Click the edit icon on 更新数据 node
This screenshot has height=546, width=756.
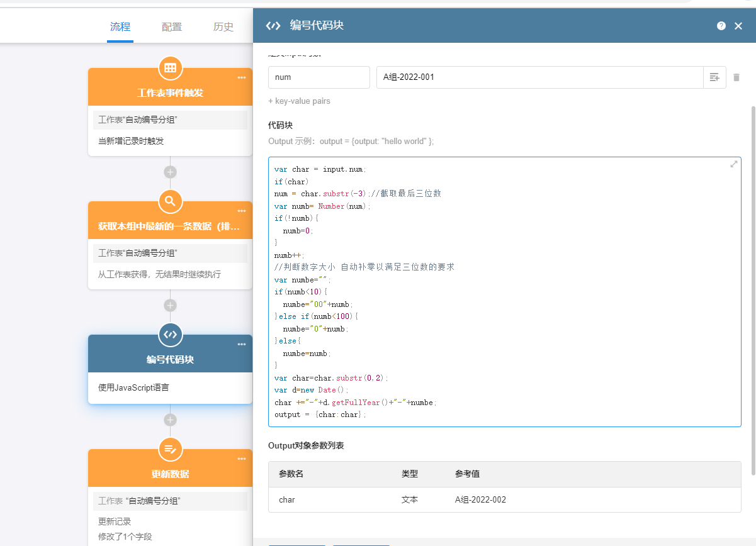point(170,449)
